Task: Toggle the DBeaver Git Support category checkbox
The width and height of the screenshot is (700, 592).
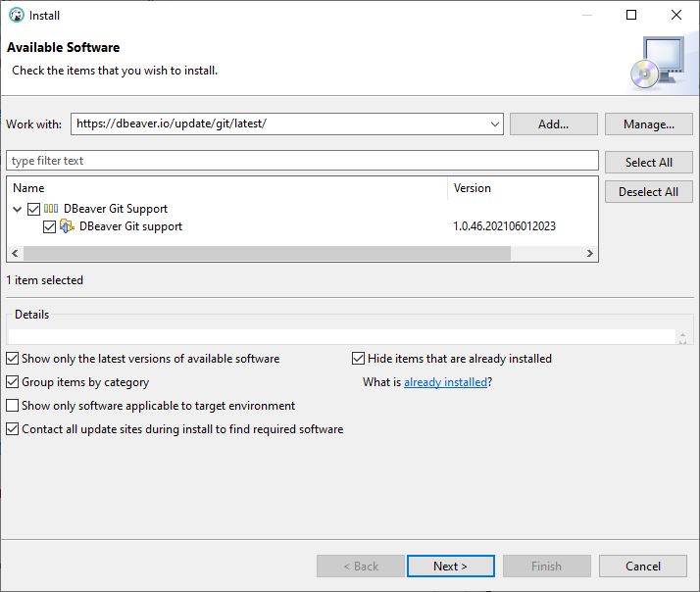Action: tap(34, 209)
